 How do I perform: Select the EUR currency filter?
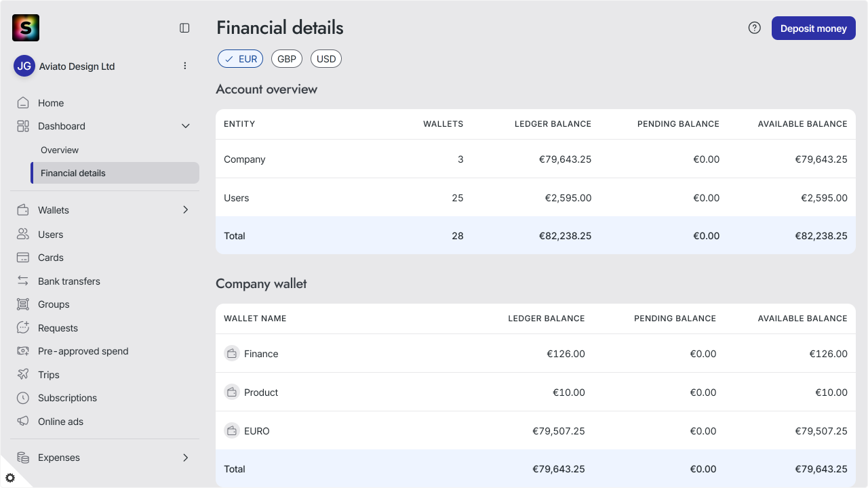[x=240, y=59]
